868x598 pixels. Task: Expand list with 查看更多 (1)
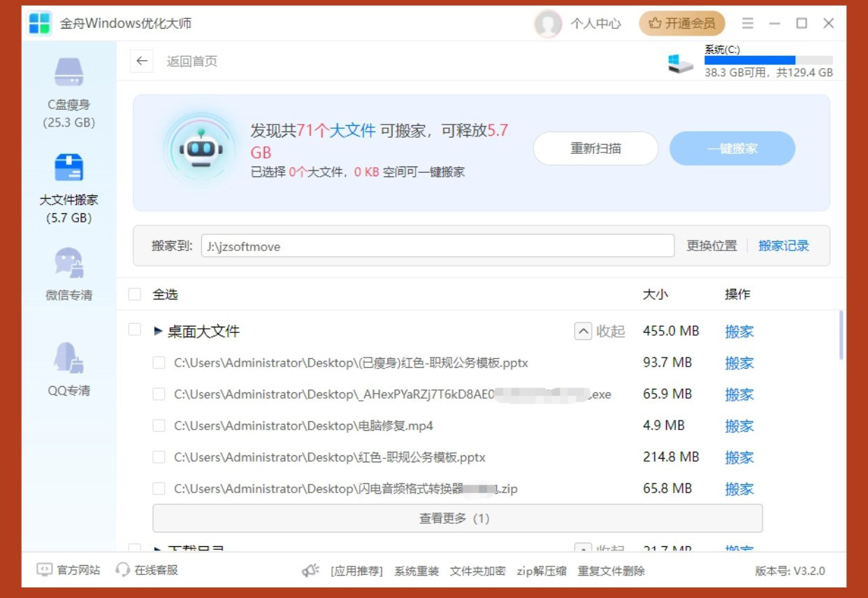click(458, 518)
